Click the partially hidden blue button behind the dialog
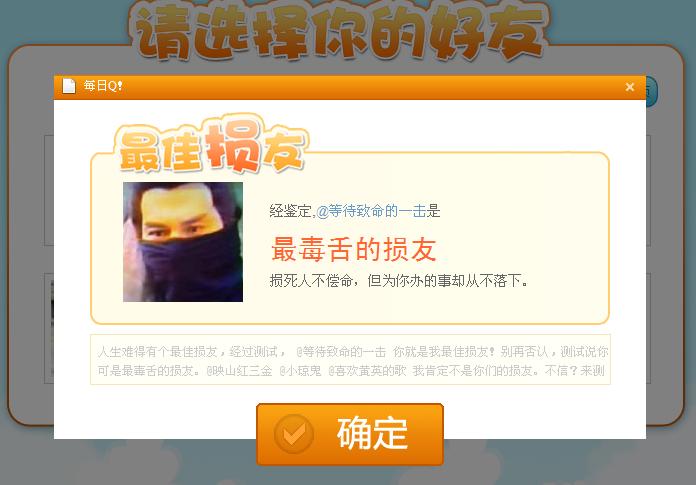Viewport: 696px width, 485px height. click(x=652, y=91)
